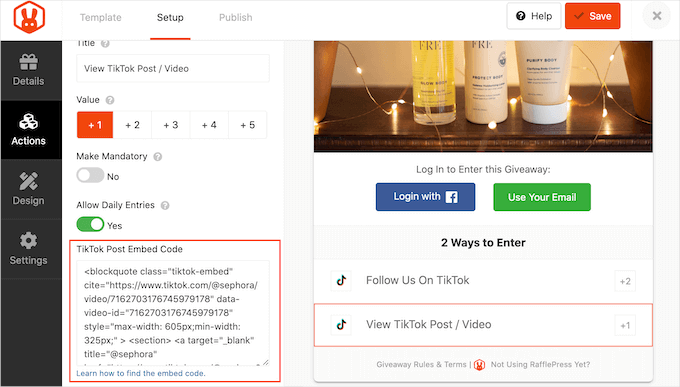Click the embed code textarea resize handle

265,362
